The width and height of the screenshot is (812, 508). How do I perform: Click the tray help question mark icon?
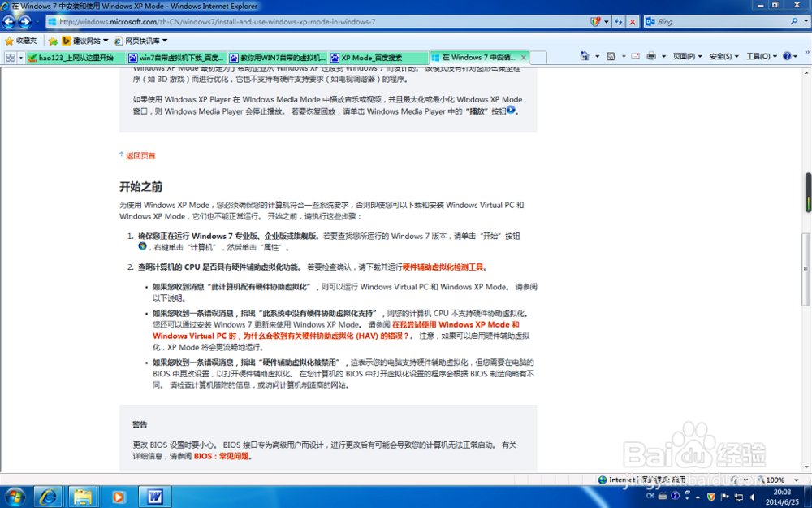[675, 496]
